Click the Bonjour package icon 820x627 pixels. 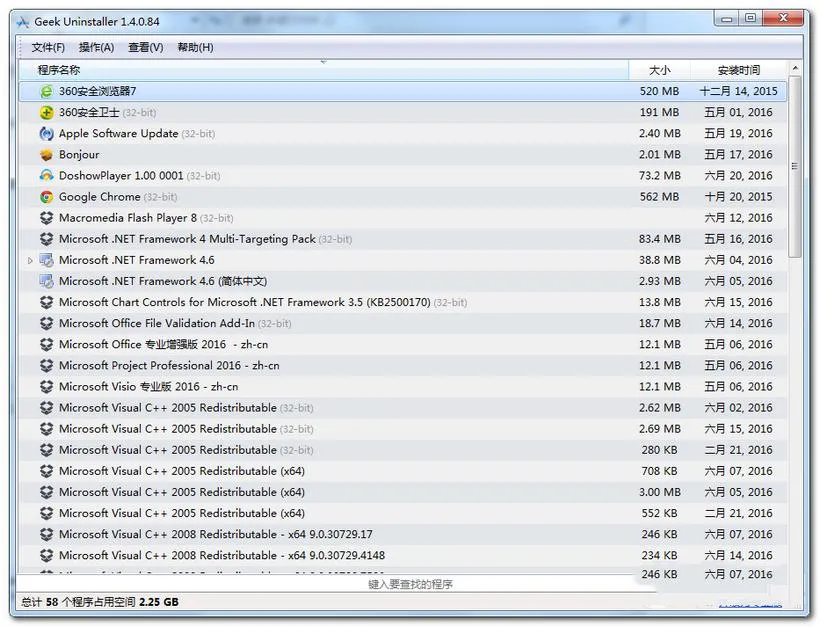coord(47,155)
